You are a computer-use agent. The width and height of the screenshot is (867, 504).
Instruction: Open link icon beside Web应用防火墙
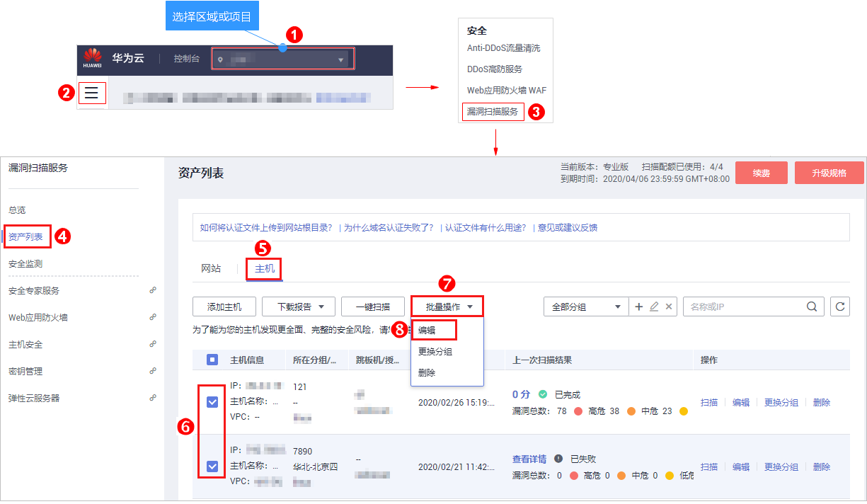152,317
